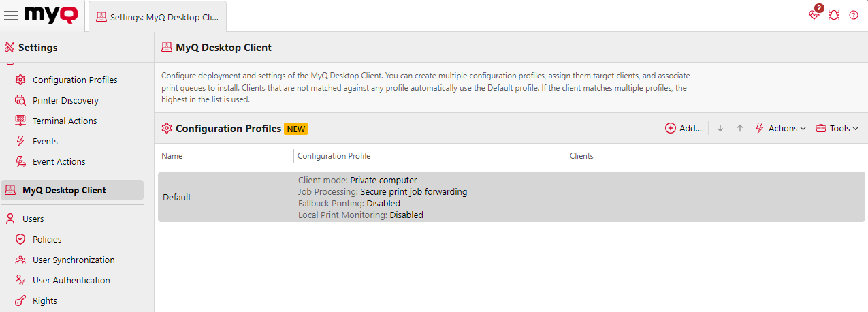The image size is (868, 312).
Task: Select MyQ Desktop Client in sidebar
Action: [64, 190]
